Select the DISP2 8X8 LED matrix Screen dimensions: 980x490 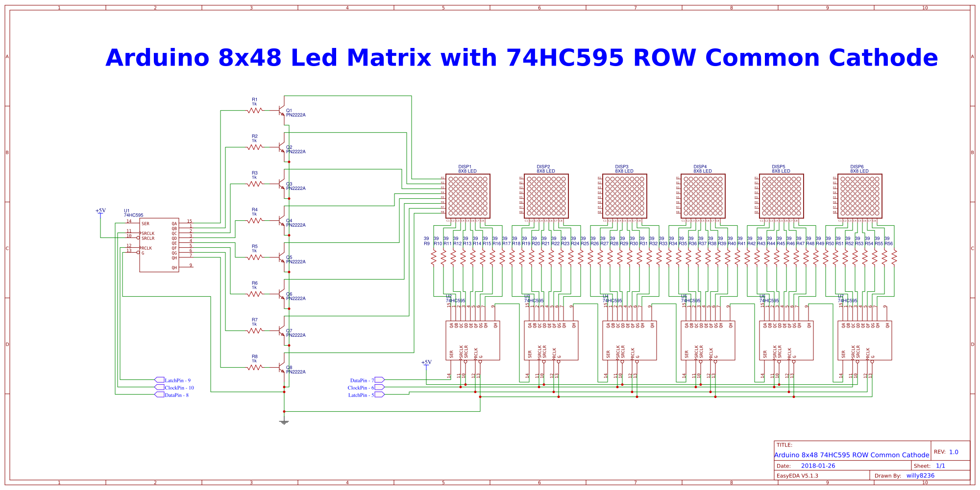coord(546,196)
